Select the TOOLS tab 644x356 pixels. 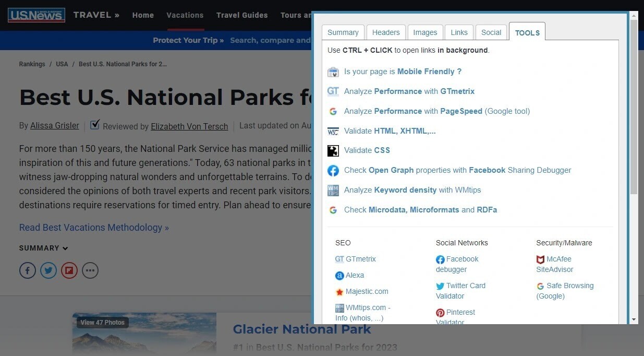pos(527,32)
